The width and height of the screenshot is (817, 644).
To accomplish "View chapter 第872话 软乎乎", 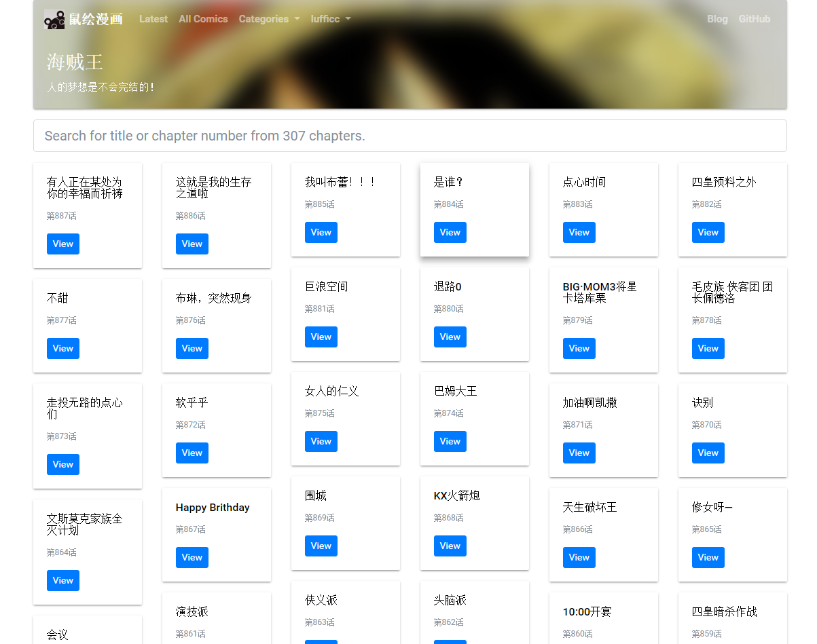I will click(192, 453).
